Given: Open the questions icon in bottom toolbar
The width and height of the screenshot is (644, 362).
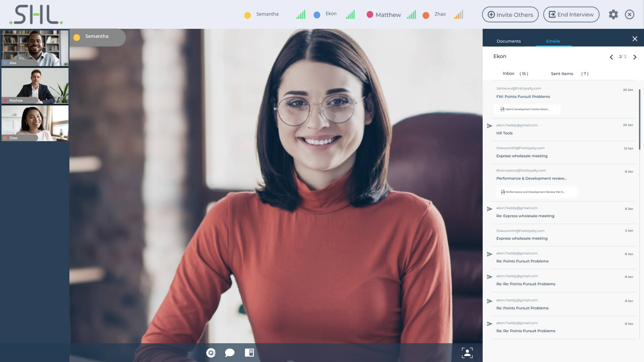Looking at the screenshot, I should 211,353.
